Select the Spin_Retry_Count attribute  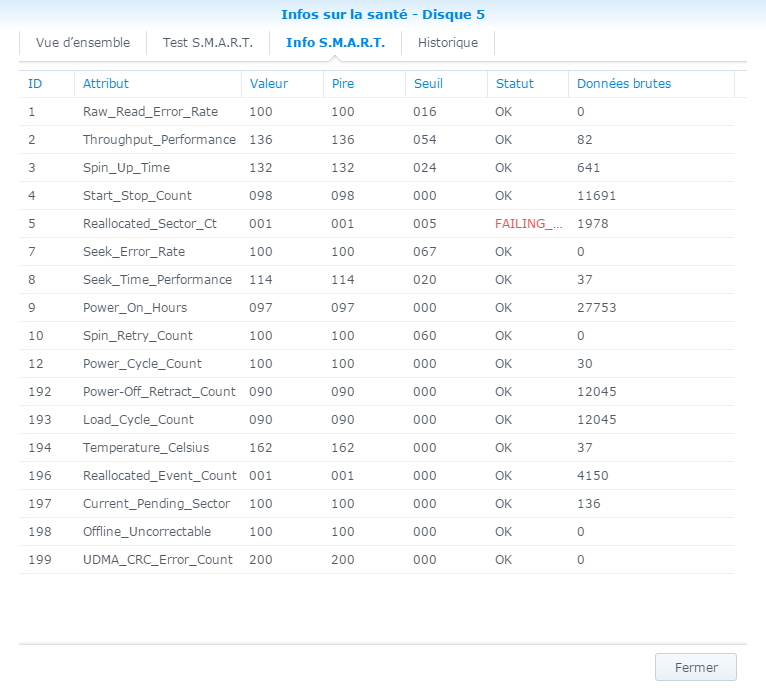[138, 336]
